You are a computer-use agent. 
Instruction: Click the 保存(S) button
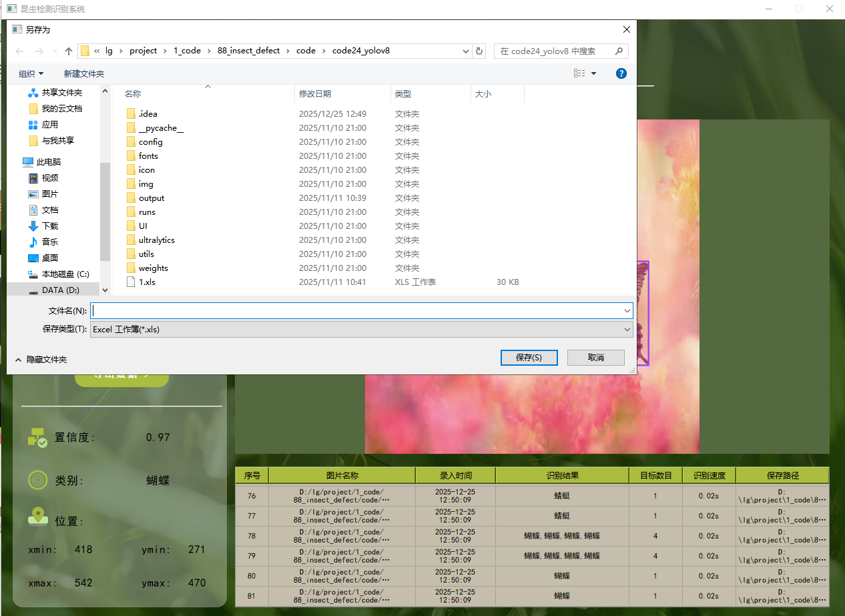point(529,358)
